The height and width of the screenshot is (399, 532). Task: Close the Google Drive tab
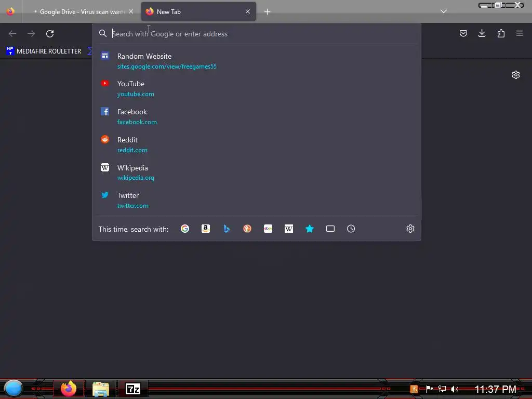tap(131, 11)
